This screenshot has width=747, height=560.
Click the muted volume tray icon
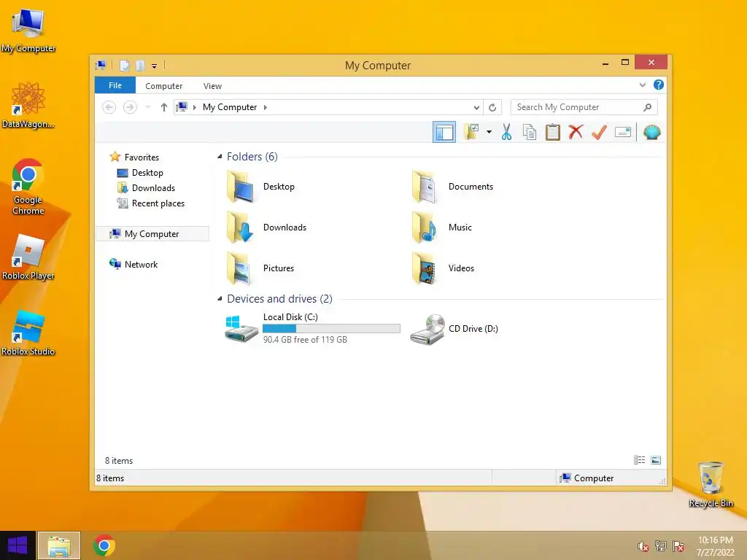pyautogui.click(x=643, y=546)
